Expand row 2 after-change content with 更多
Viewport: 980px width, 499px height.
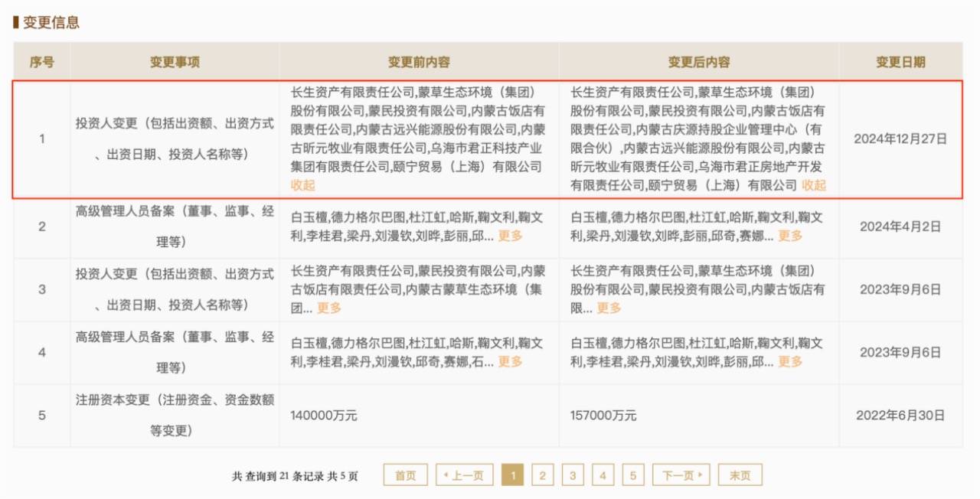[x=790, y=236]
